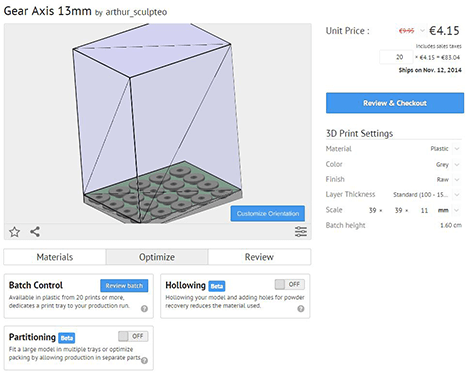
Task: Open Batch Control help question mark
Action: coord(144,308)
